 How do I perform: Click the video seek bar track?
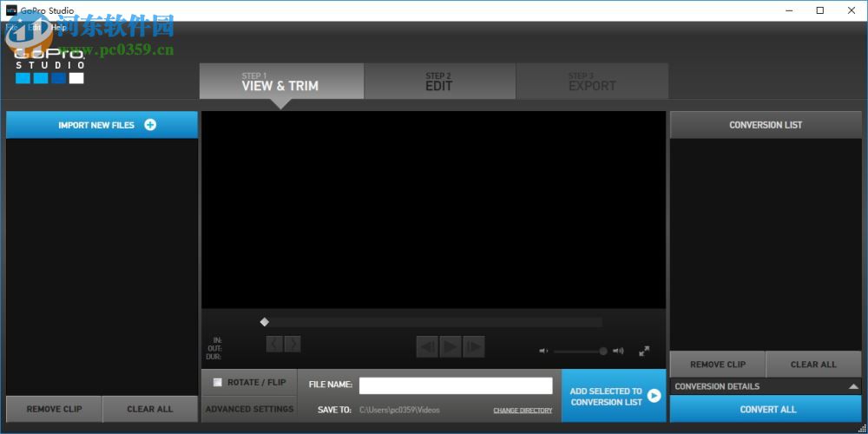pyautogui.click(x=431, y=322)
